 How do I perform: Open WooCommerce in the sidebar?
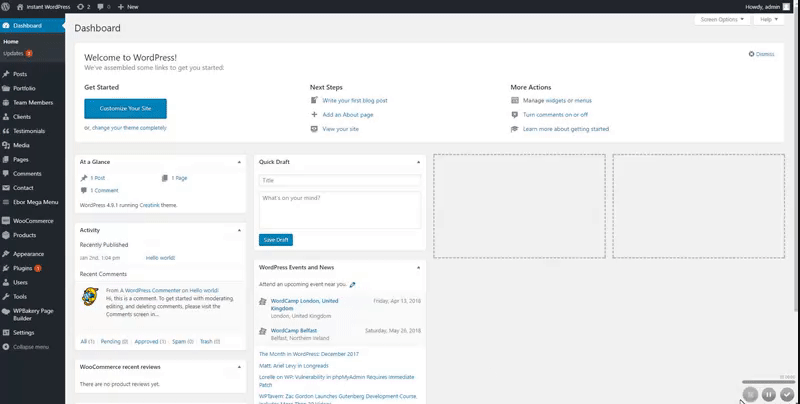pos(33,221)
